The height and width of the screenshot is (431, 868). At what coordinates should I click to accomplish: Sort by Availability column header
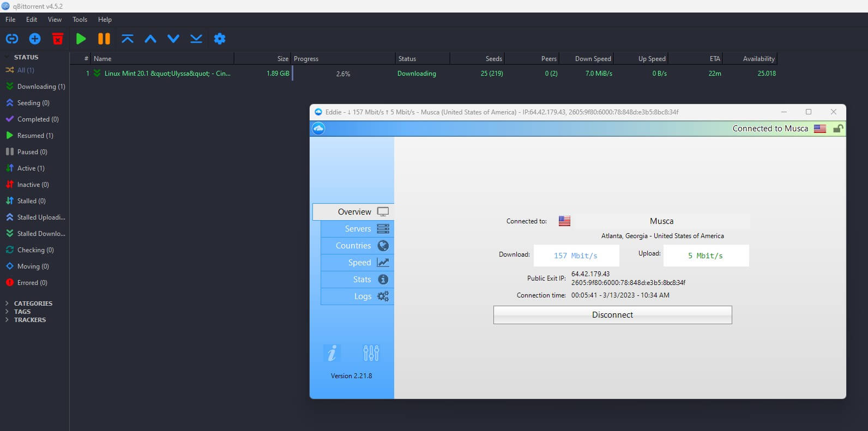pos(750,58)
